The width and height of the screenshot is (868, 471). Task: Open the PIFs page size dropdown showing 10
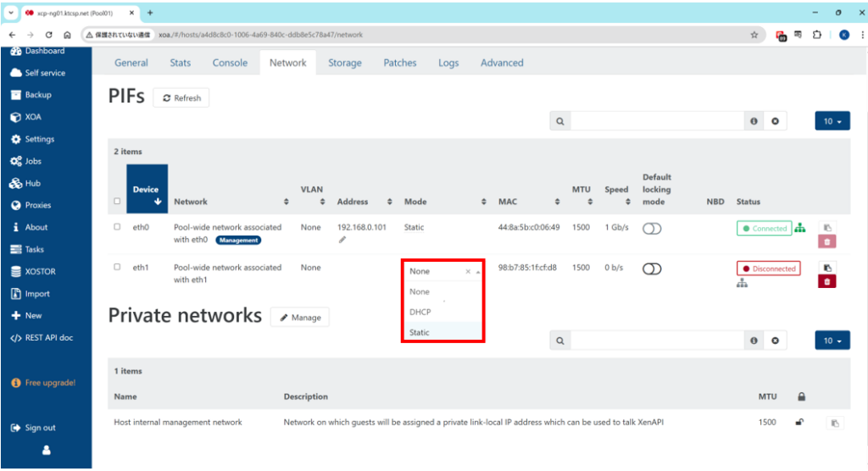click(832, 121)
